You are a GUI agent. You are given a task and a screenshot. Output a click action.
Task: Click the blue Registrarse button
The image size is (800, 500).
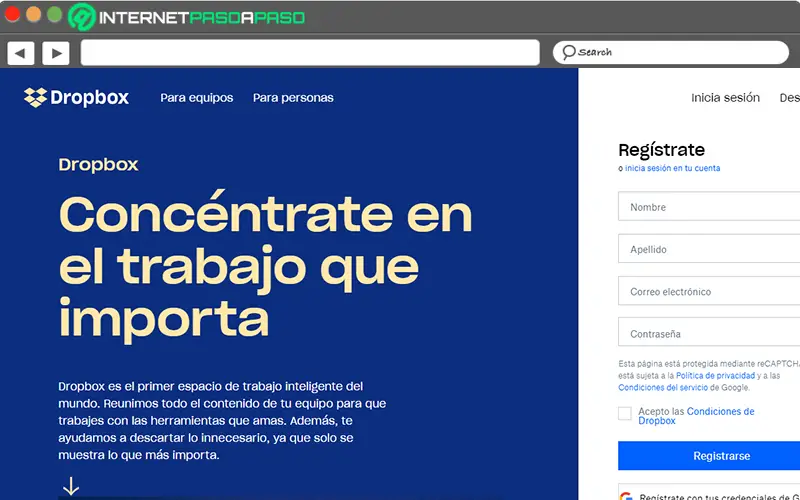(709, 456)
